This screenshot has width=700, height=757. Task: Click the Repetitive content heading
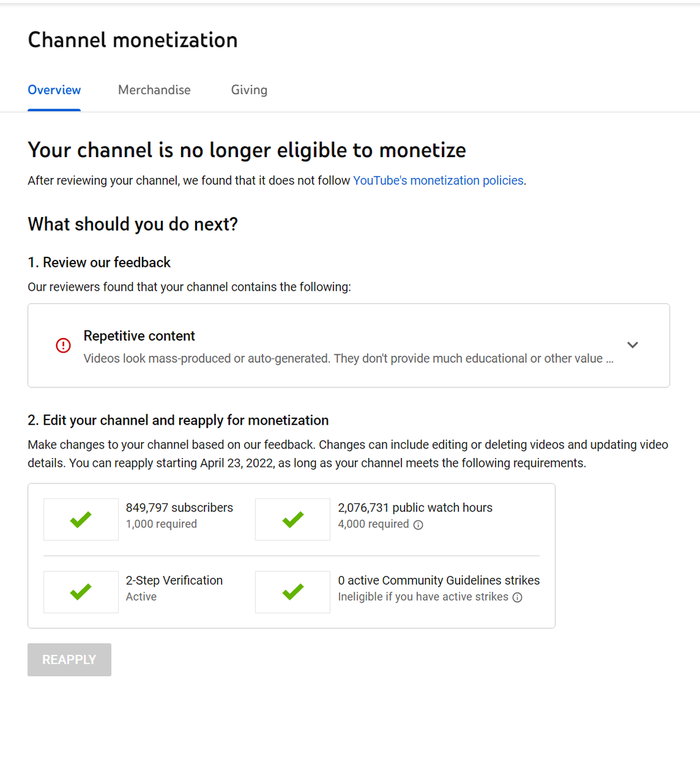click(139, 336)
